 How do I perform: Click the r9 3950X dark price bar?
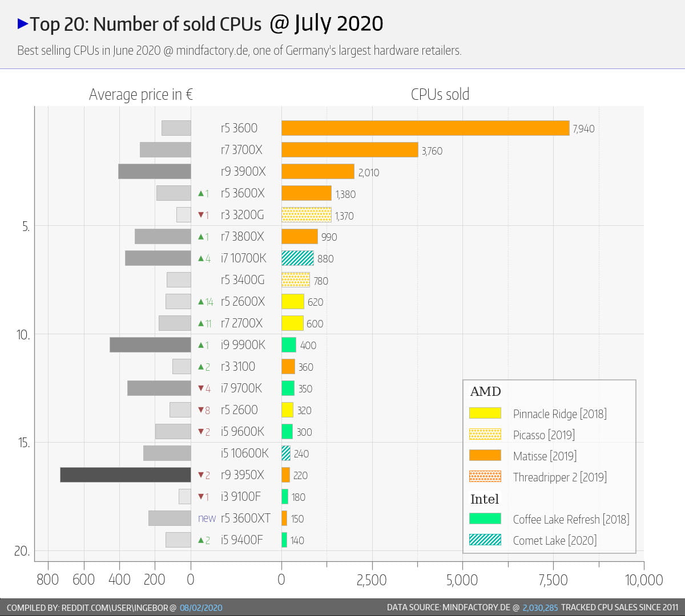tap(125, 475)
